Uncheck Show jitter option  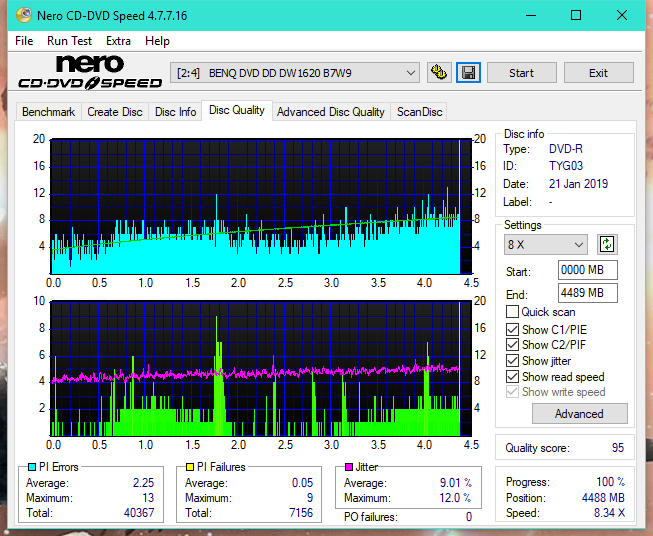click(x=512, y=361)
